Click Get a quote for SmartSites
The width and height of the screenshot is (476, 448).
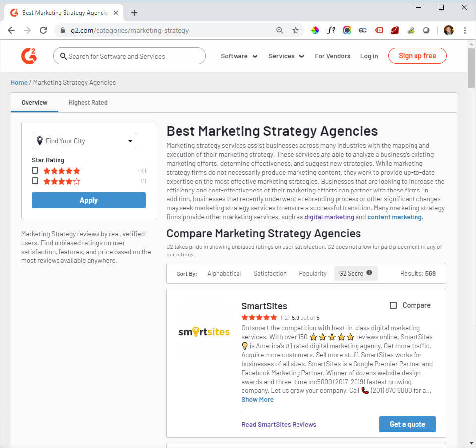408,424
